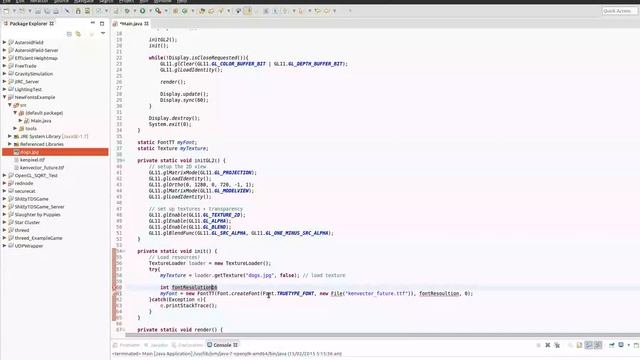This screenshot has height=360, width=640.
Task: Click the Debug bug icon in toolbar
Action: click(127, 11)
